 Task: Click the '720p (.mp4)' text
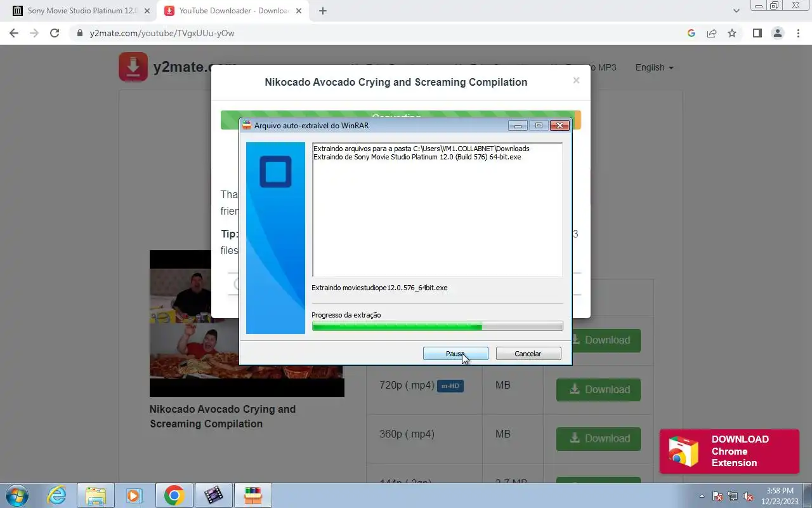click(407, 385)
